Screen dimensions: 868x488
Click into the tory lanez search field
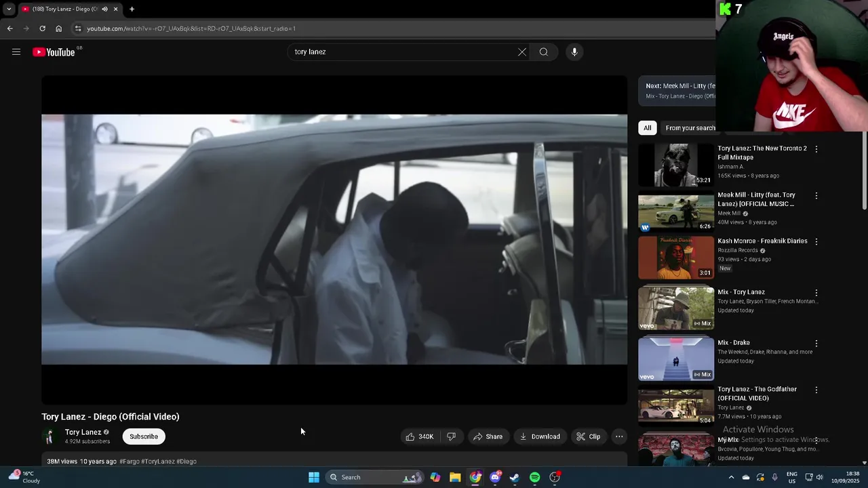pyautogui.click(x=403, y=52)
